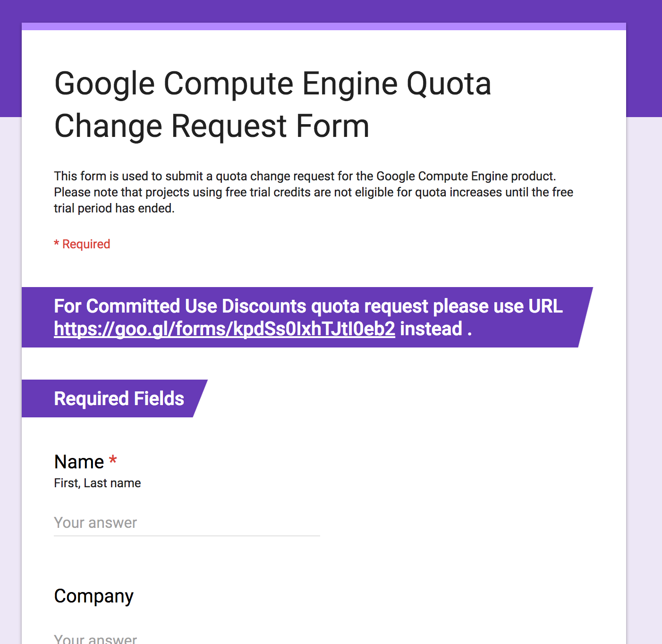Viewport: 662px width, 644px height.
Task: Focus the Company answer input field
Action: (187, 638)
